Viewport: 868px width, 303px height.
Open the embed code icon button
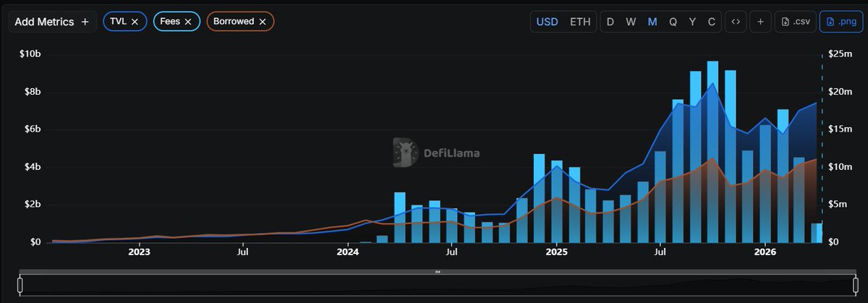tap(735, 22)
